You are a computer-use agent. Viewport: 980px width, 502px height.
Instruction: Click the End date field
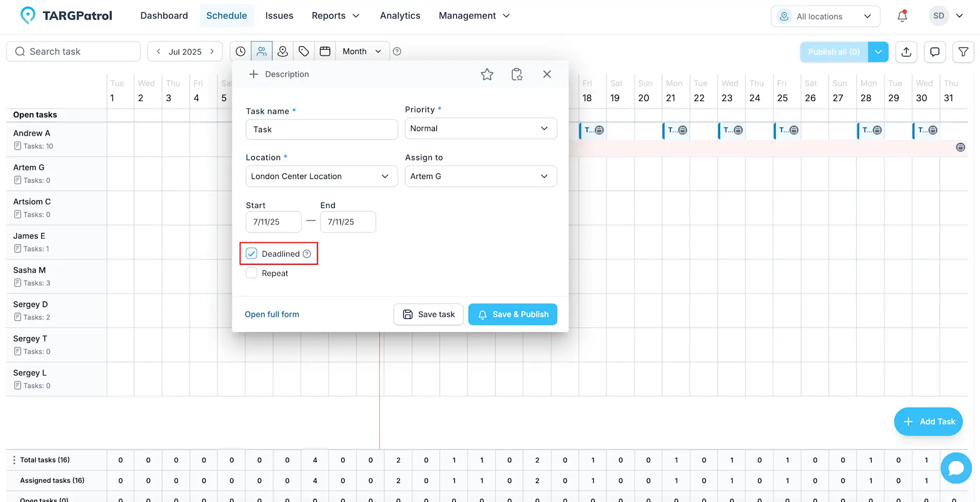coord(348,222)
